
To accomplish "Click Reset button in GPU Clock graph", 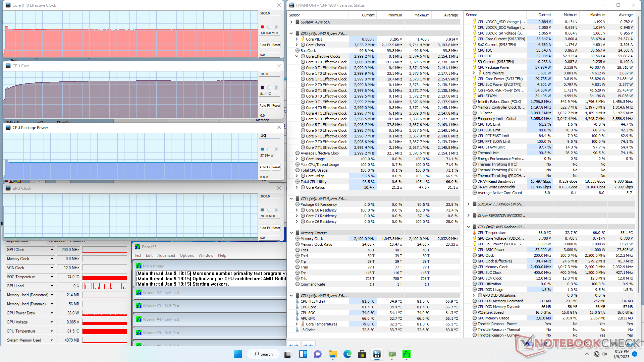I will (276, 228).
